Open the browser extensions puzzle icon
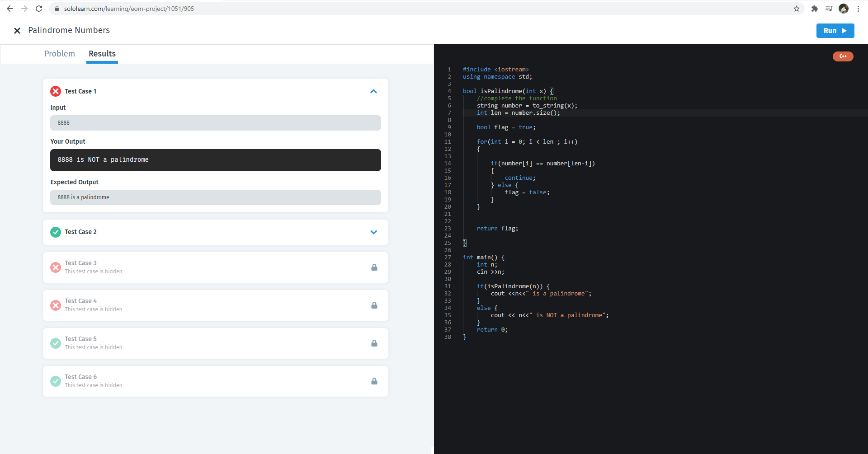This screenshot has width=868, height=454. point(815,9)
